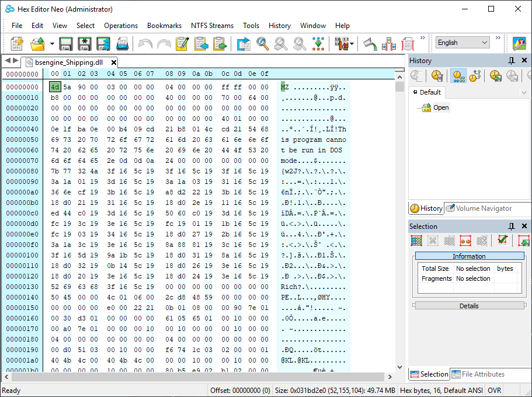The width and height of the screenshot is (532, 397).
Task: Toggle the pin on the Selection panel
Action: (511, 226)
